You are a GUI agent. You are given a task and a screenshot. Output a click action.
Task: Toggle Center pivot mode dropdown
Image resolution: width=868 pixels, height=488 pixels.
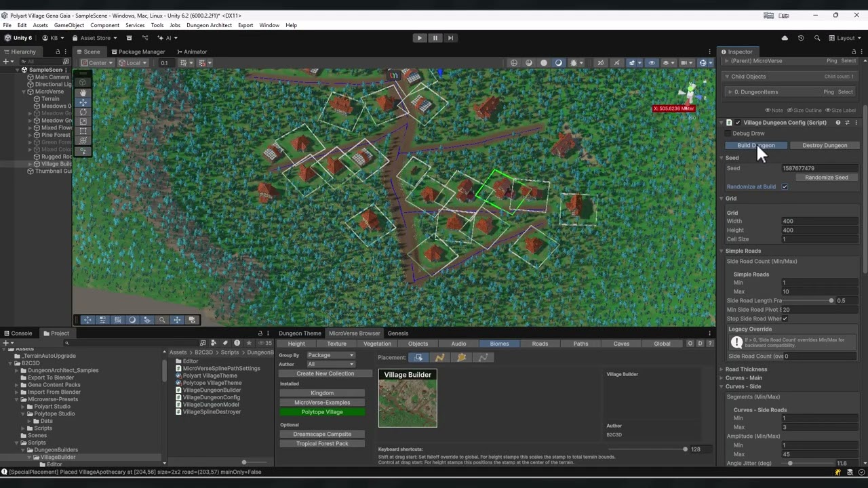97,63
